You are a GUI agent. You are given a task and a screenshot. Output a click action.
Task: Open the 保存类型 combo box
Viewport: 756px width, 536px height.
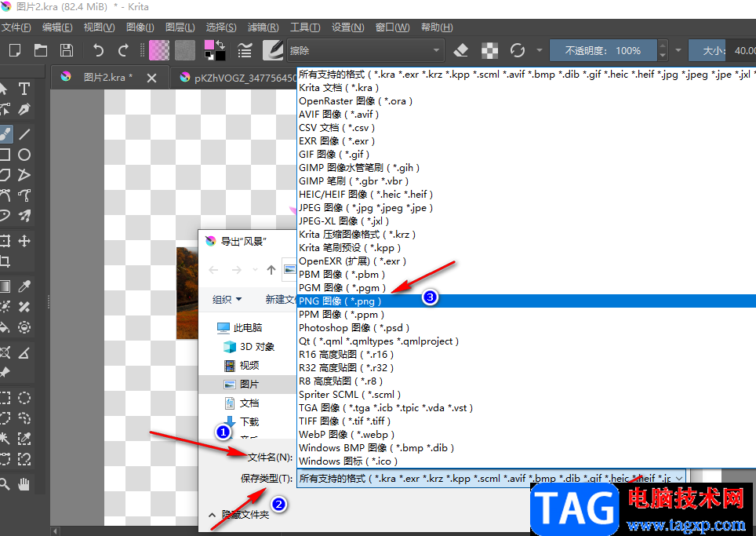(x=491, y=478)
